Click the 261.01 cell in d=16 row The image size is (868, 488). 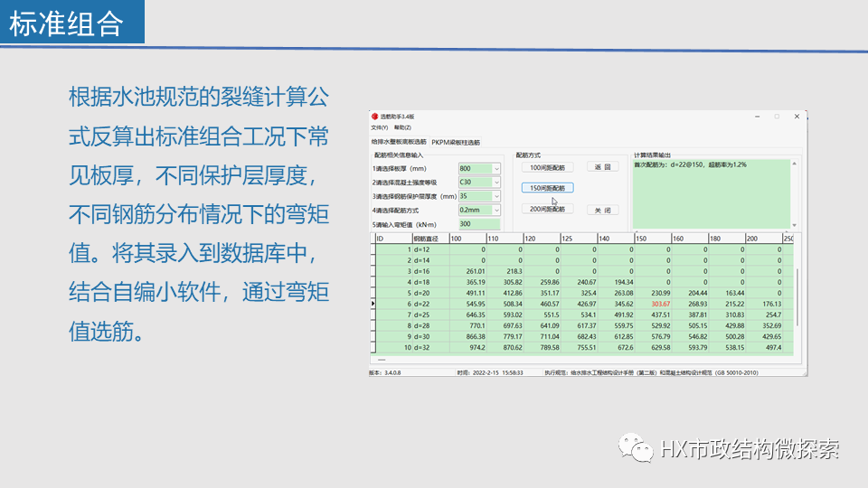coord(467,271)
